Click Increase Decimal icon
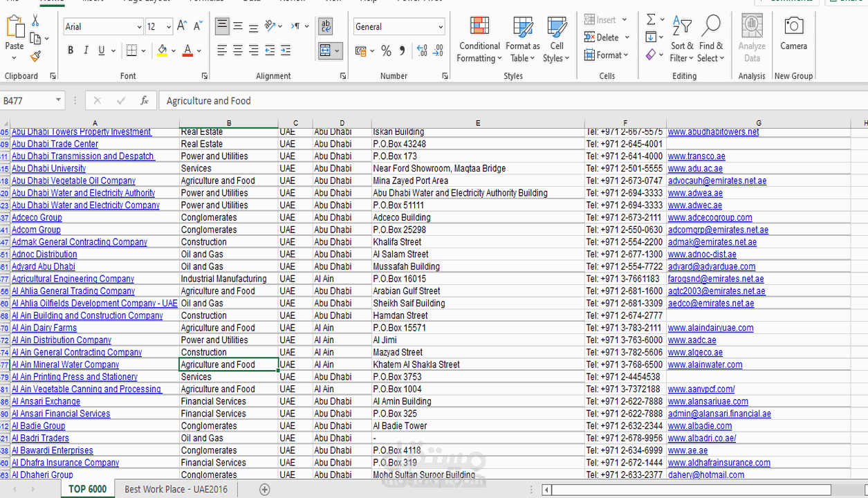868x498 pixels. [x=422, y=50]
